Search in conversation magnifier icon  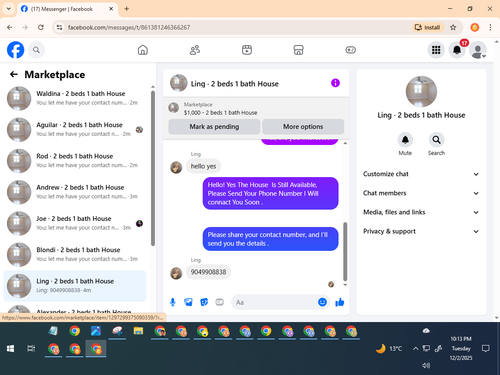[x=436, y=140]
